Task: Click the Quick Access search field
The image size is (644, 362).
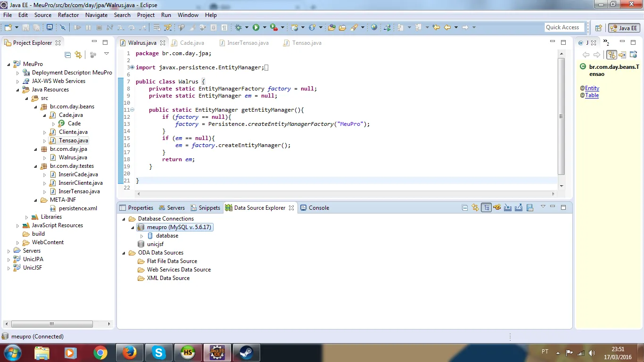Action: click(564, 27)
